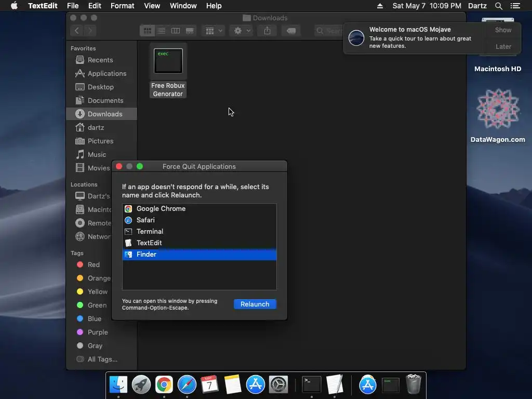Open Pictures in Finder sidebar
532x399 pixels.
(x=101, y=141)
